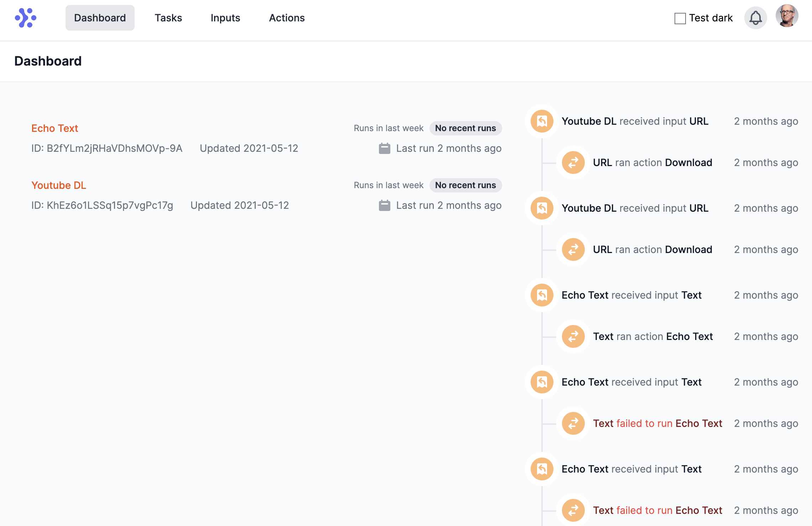
Task: Click the bottommost Echo Text received input icon
Action: point(541,469)
